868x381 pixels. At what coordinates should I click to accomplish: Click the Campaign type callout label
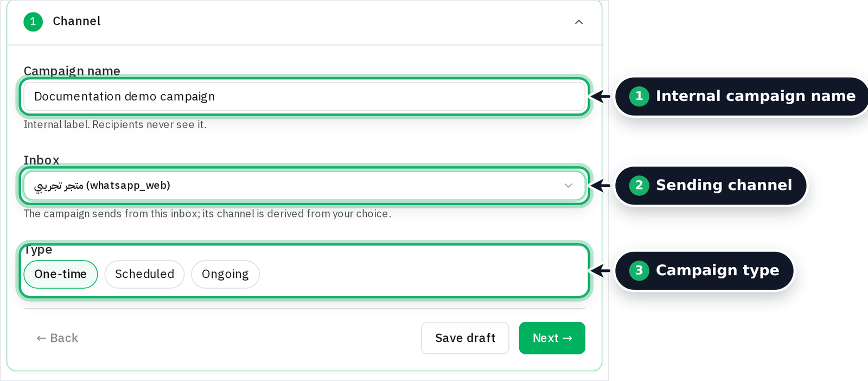pos(717,270)
